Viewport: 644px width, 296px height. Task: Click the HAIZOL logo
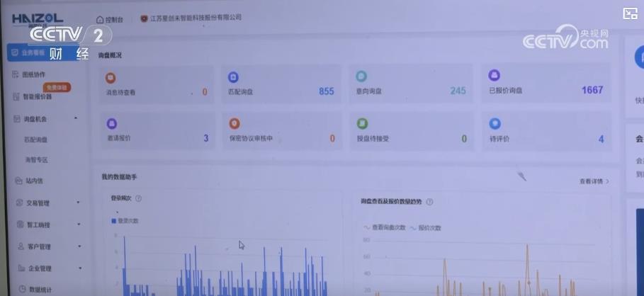(37, 19)
